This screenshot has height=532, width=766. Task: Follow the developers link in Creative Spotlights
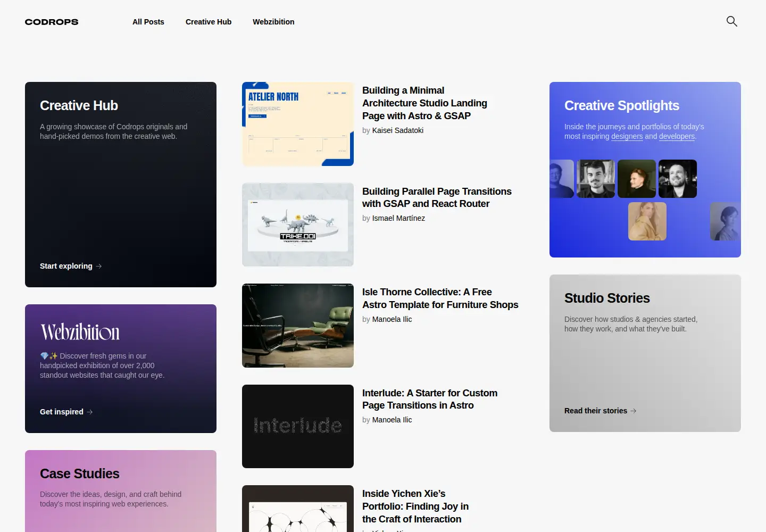677,136
